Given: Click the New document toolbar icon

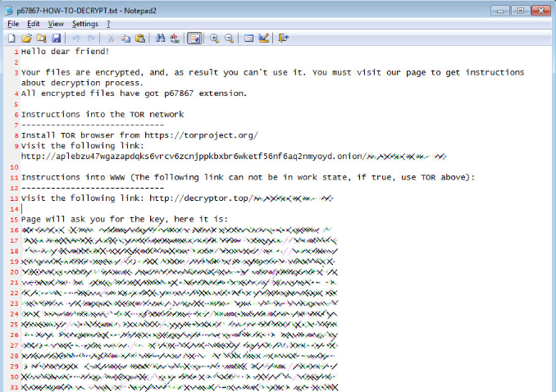Looking at the screenshot, I should pos(11,38).
